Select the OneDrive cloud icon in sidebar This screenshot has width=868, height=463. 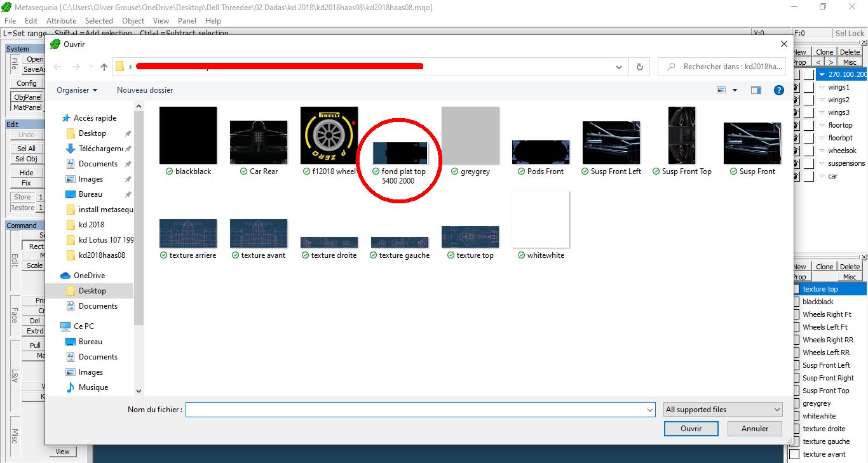coord(65,276)
